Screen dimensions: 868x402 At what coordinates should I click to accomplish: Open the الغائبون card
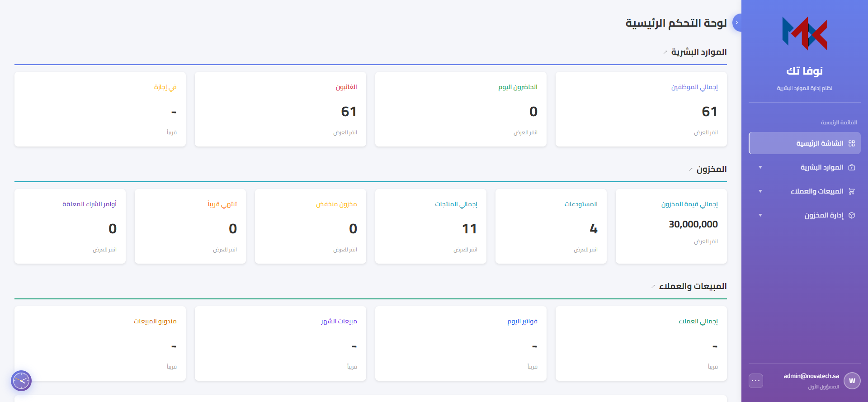280,109
